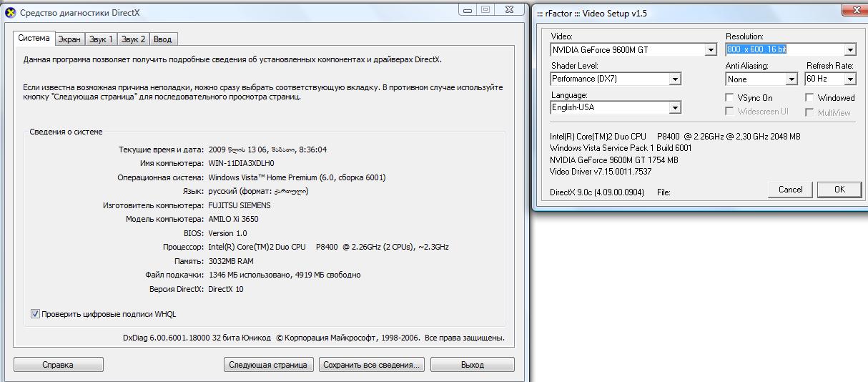Click the BIOS Version 1.0 value

point(227,233)
